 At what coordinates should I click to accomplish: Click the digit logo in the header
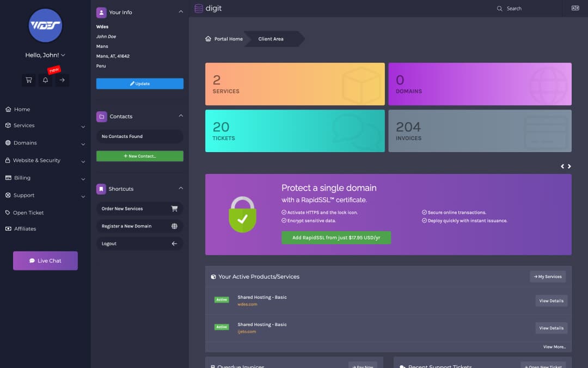pos(208,8)
